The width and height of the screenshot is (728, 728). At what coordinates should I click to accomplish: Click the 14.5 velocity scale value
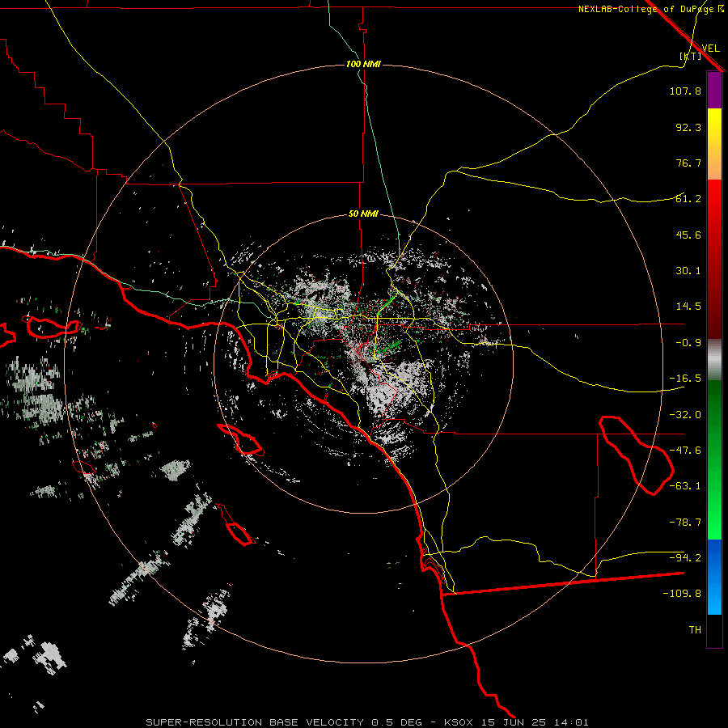click(x=688, y=307)
